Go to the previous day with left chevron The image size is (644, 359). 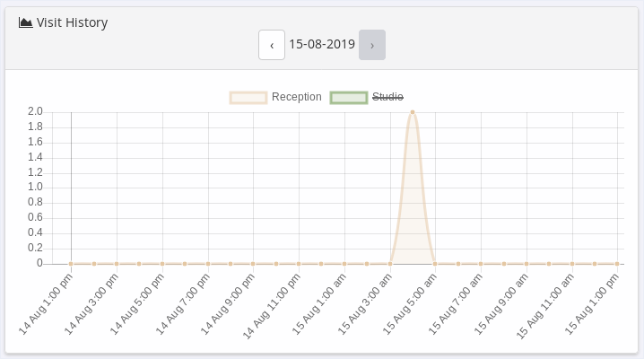coord(272,45)
